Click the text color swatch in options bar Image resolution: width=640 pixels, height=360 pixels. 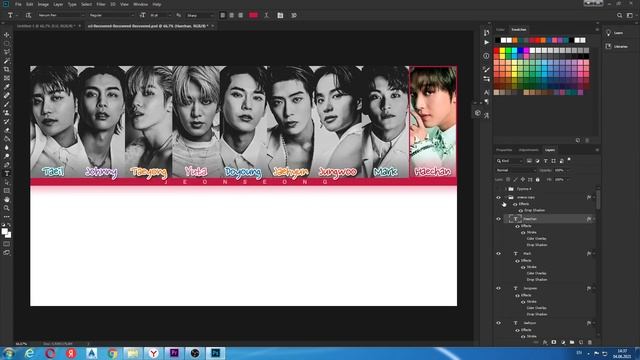(253, 15)
